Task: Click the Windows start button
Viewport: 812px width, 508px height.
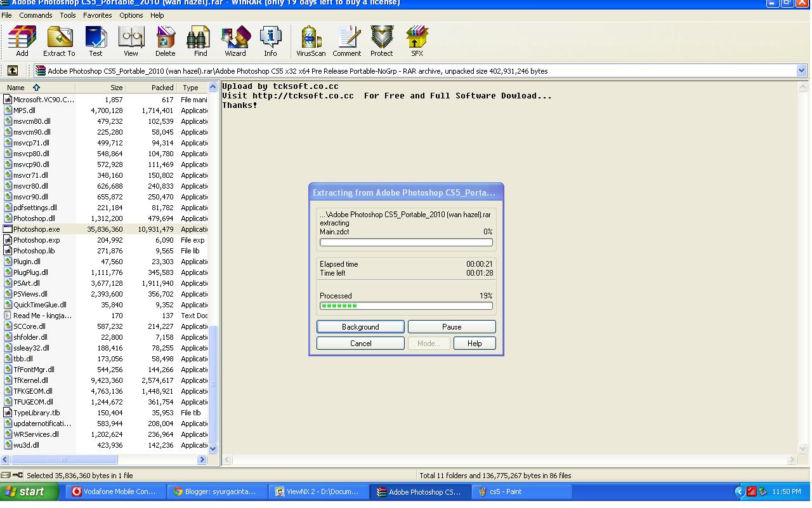Action: 29,491
